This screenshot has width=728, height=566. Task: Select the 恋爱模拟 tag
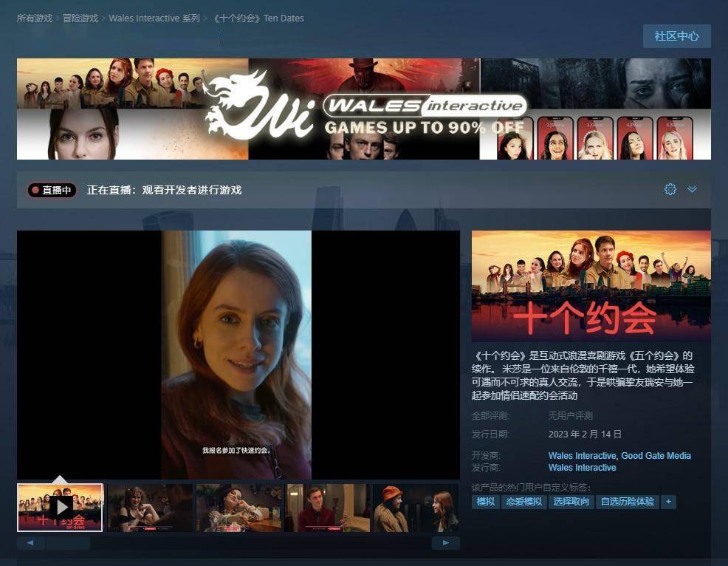pos(523,502)
